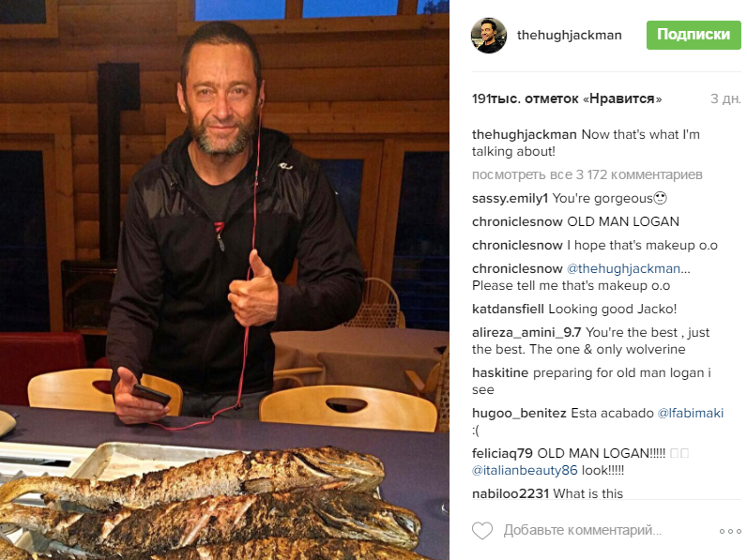Open the @italianbeauty86 mention link
Image resolution: width=747 pixels, height=560 pixels.
pyautogui.click(x=525, y=471)
